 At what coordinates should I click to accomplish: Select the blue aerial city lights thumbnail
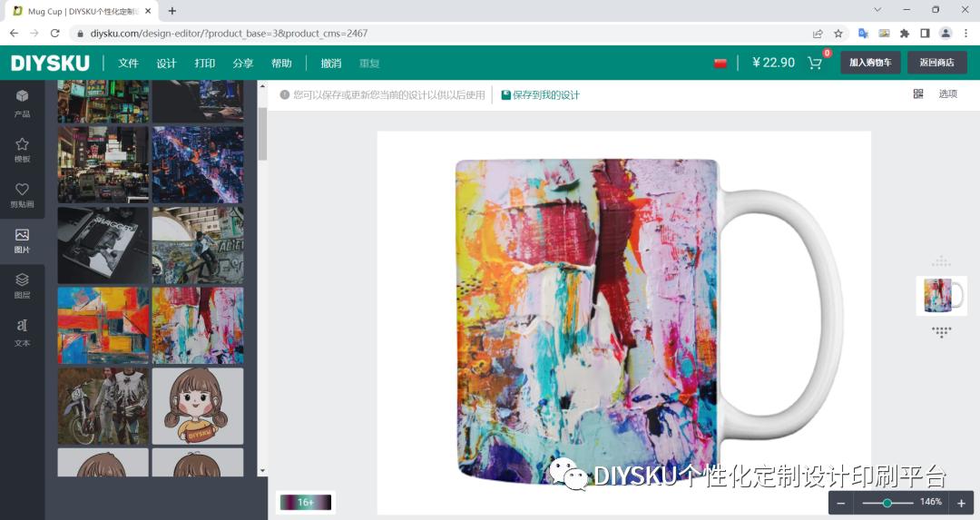click(198, 164)
